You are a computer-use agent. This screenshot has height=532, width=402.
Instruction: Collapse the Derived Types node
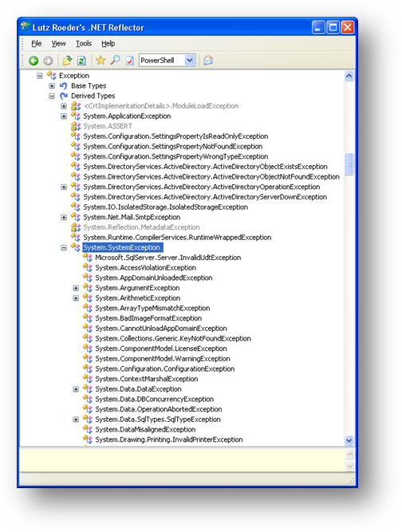click(52, 96)
